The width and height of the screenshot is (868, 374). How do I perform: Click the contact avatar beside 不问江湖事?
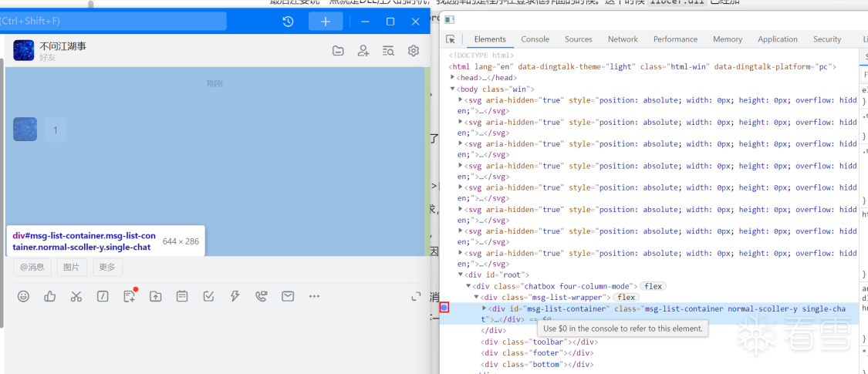click(24, 50)
